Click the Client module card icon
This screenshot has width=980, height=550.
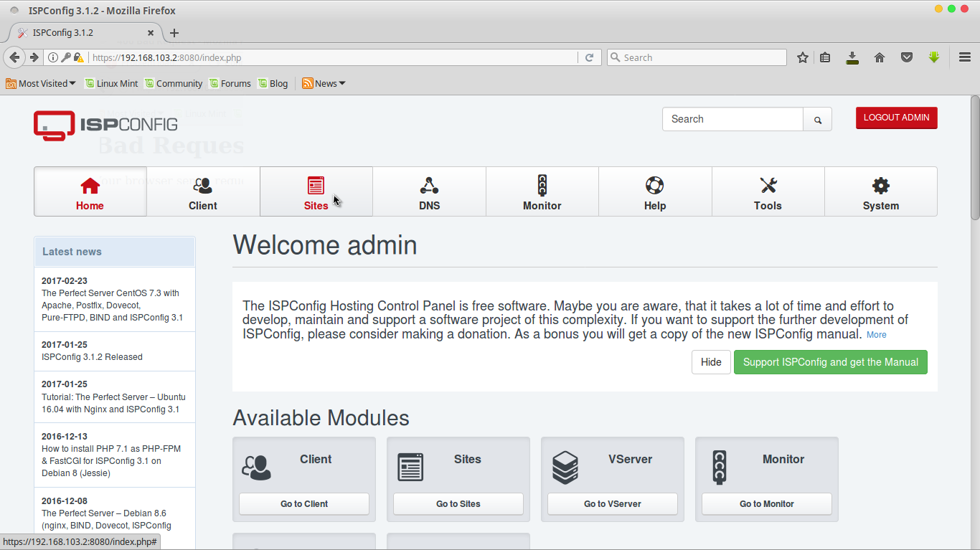click(256, 468)
